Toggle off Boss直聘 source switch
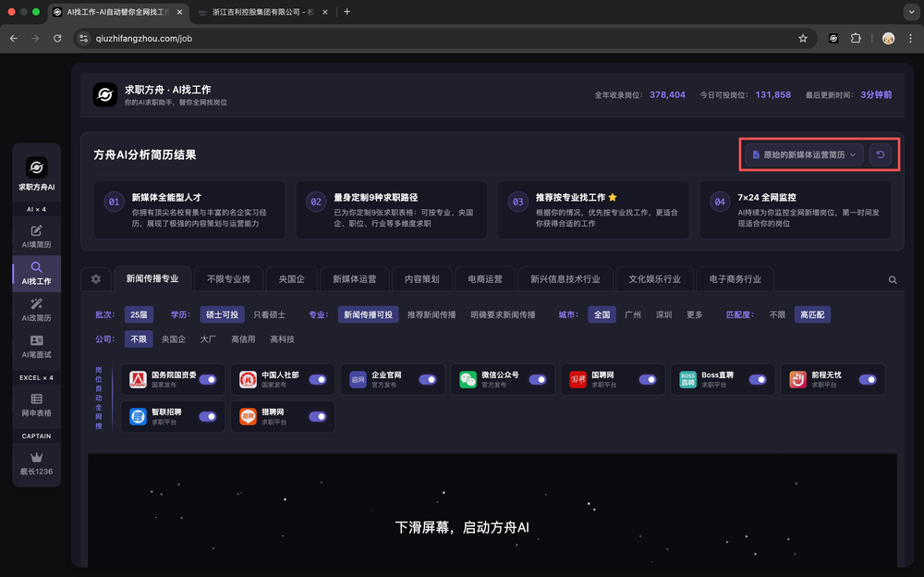Screen dimensions: 924x577 coord(758,379)
